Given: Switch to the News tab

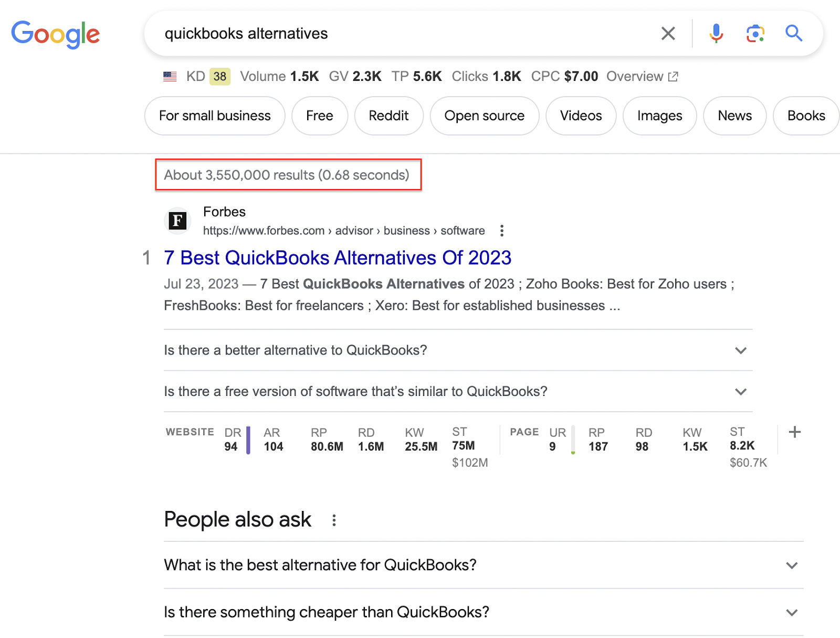Looking at the screenshot, I should pyautogui.click(x=735, y=116).
